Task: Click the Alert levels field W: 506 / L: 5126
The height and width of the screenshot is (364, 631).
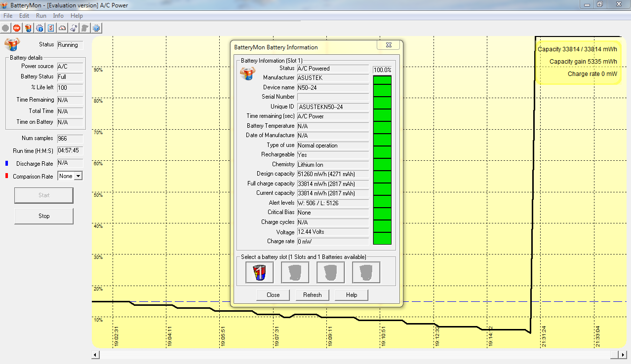Action: click(333, 203)
